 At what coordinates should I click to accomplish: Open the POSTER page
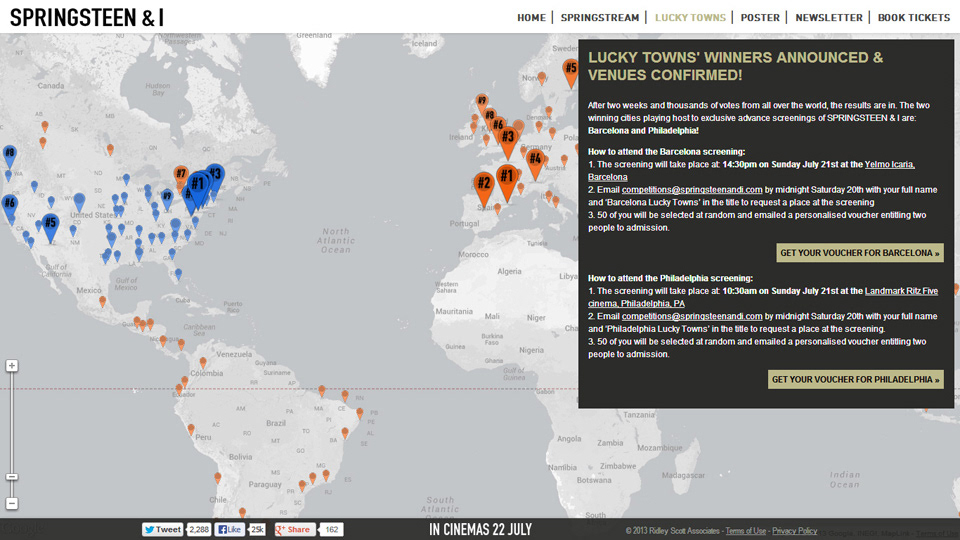pyautogui.click(x=760, y=18)
